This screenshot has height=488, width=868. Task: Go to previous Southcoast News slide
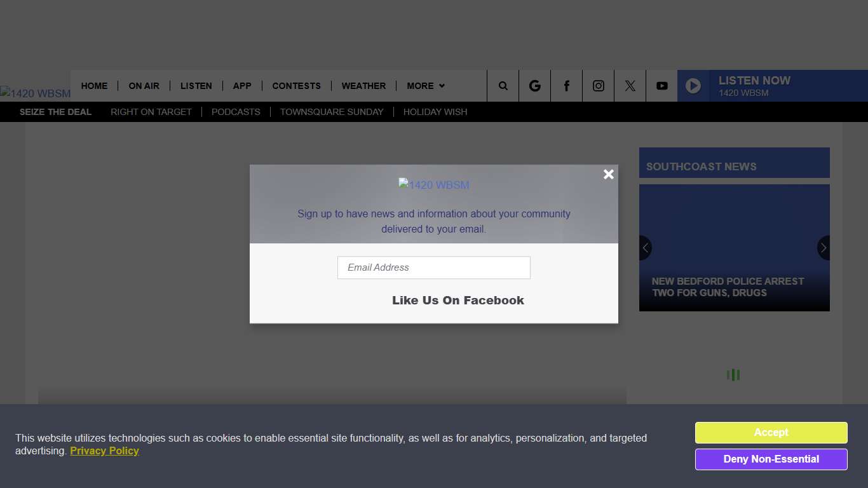pyautogui.click(x=646, y=248)
